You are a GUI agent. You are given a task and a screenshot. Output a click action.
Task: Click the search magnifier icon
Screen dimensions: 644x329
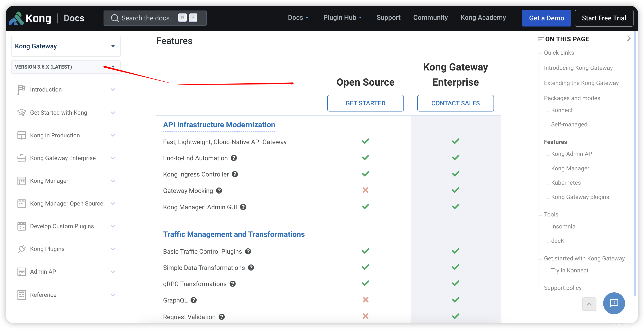114,18
